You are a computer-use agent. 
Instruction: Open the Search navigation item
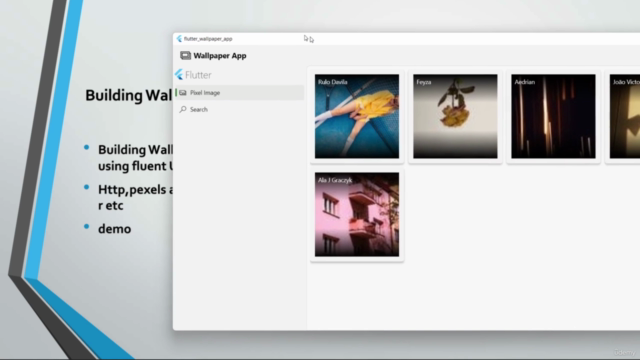240,109
